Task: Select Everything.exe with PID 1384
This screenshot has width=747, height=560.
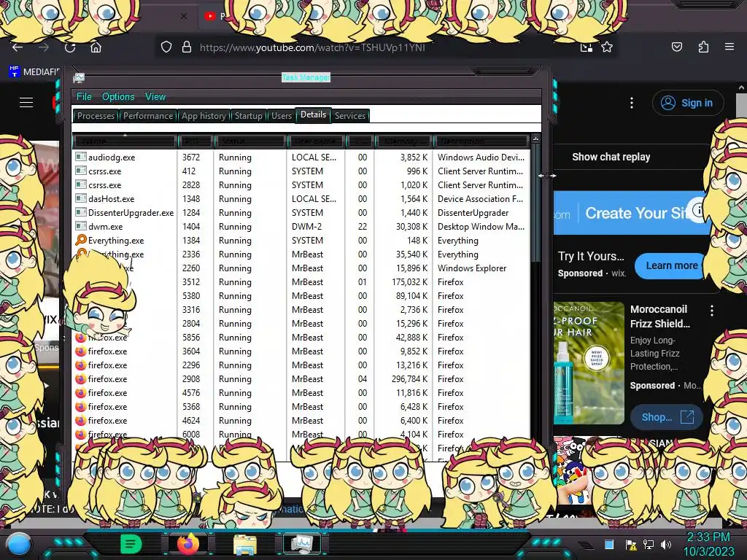Action: tap(301, 240)
